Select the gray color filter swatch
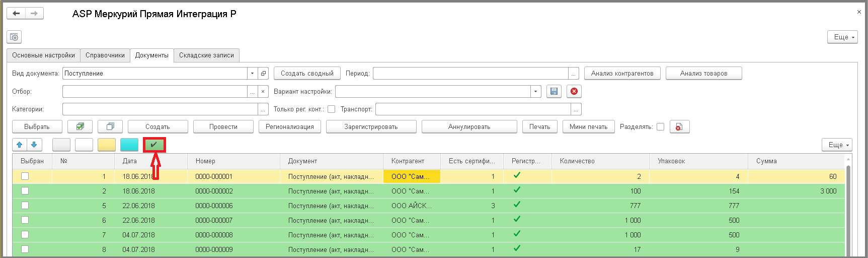The height and width of the screenshot is (258, 868). click(x=61, y=145)
